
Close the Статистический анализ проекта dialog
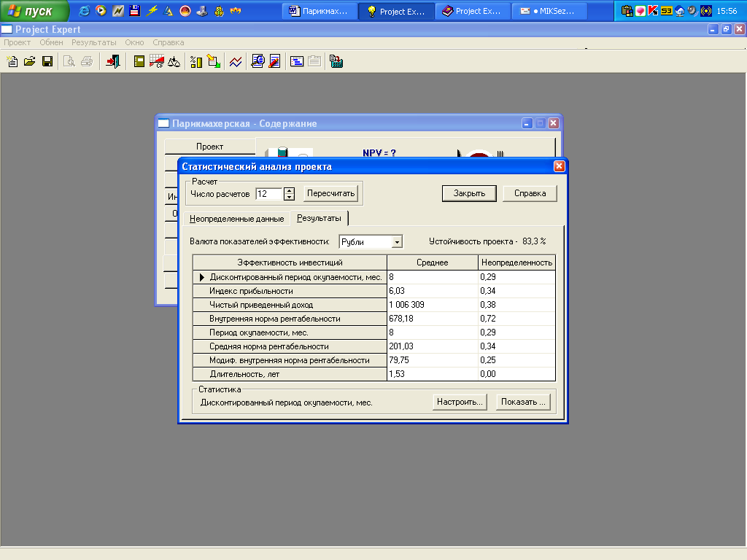559,166
